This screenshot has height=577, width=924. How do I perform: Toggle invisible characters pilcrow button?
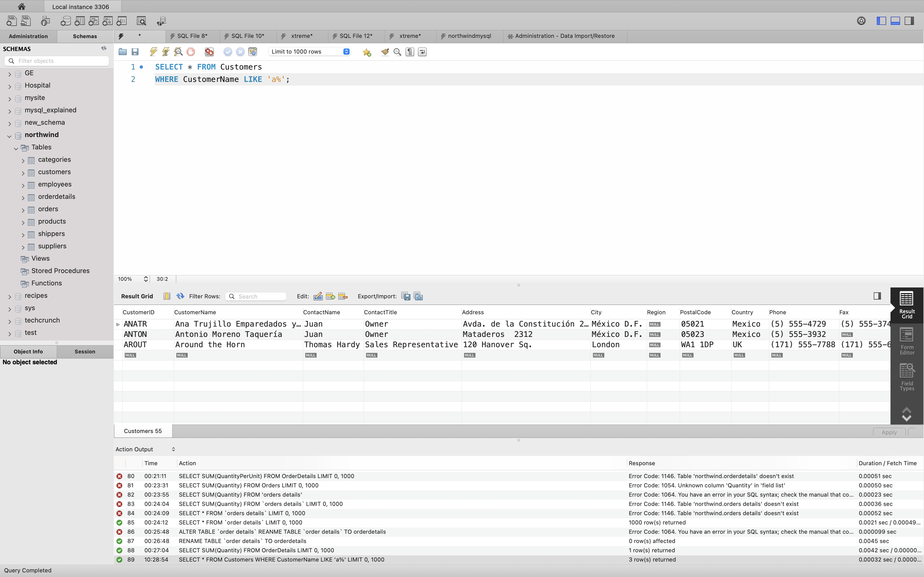(x=410, y=52)
